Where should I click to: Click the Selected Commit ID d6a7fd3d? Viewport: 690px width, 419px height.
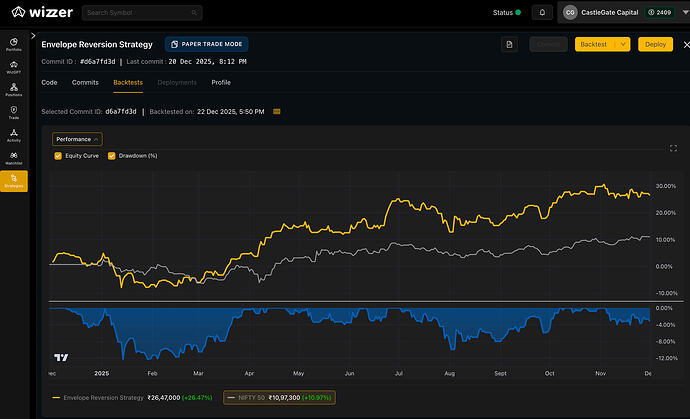(121, 112)
